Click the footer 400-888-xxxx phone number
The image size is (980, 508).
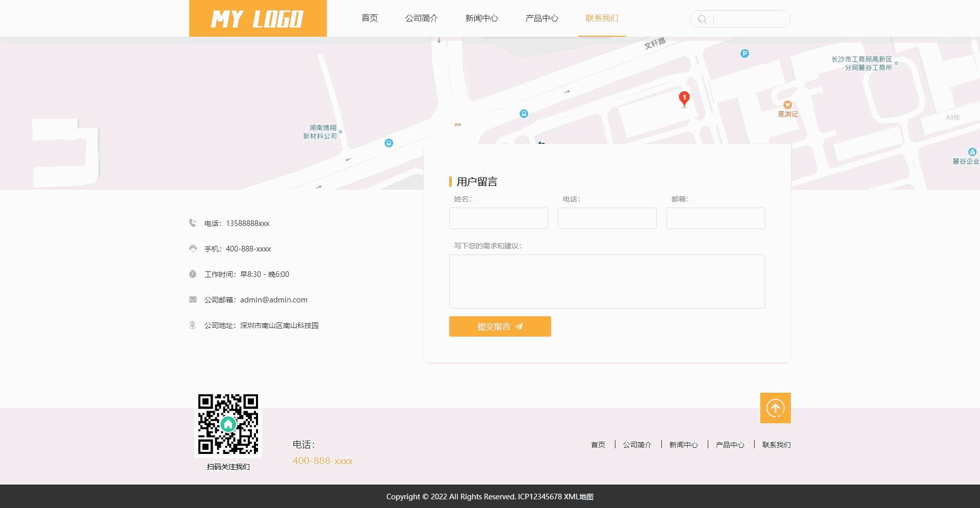coord(323,461)
